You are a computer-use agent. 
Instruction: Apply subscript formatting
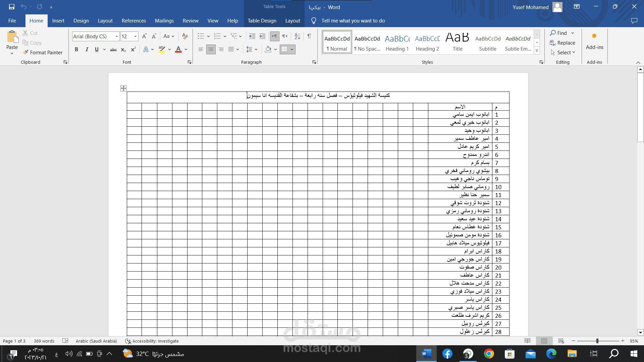pyautogui.click(x=123, y=50)
